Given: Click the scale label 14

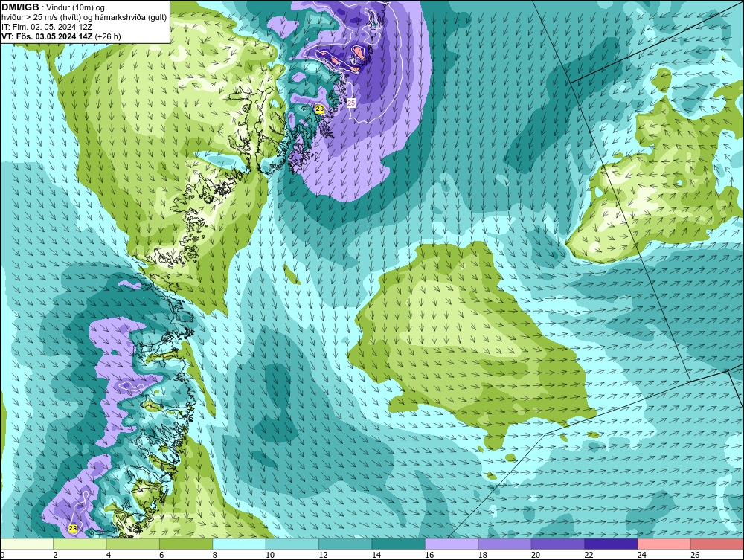Looking at the screenshot, I should (376, 555).
